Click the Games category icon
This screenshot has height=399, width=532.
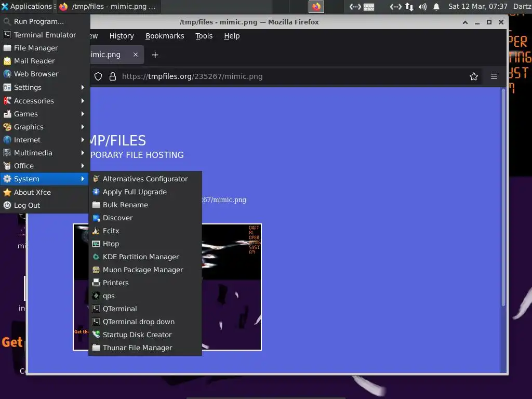click(x=7, y=114)
